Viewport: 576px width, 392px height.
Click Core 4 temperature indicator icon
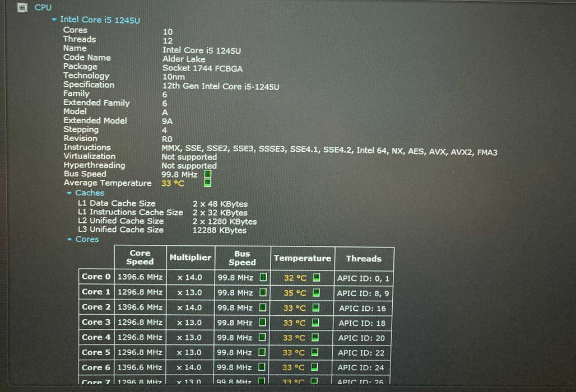click(x=315, y=337)
